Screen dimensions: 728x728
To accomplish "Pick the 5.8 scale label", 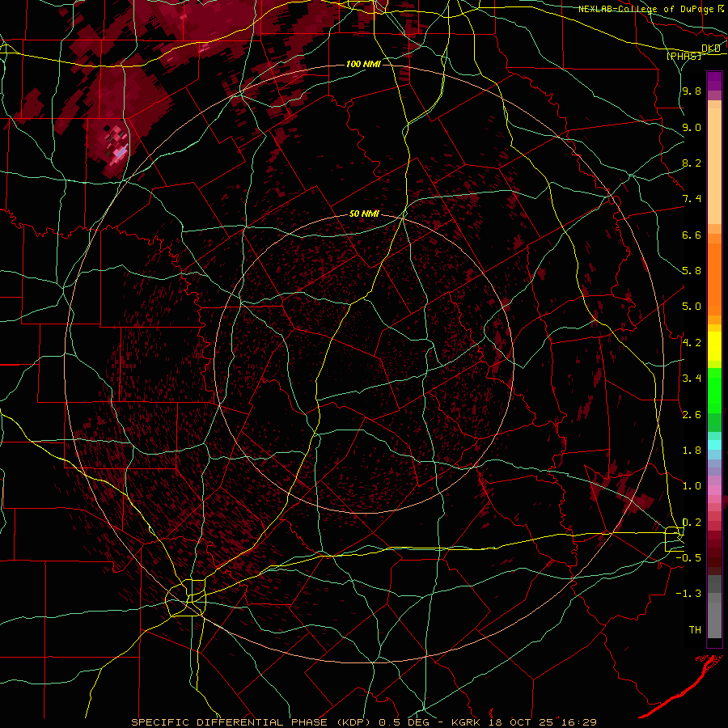I will [692, 271].
